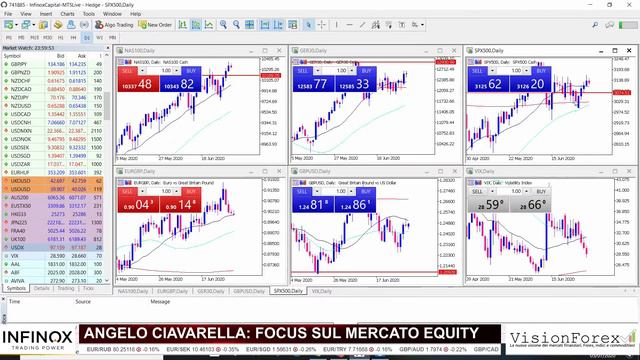Increase volume on NAS100 trading panel

(177, 71)
